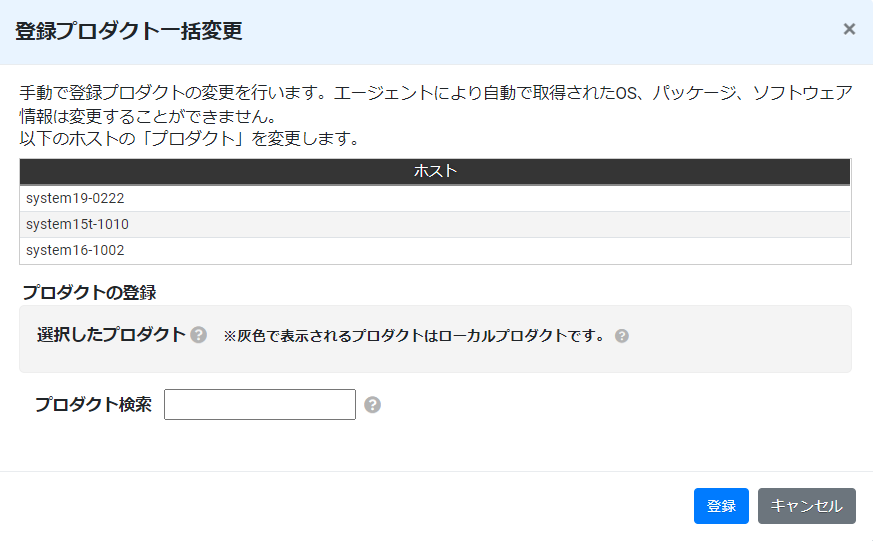Select the system16-1002 host row

pos(435,250)
